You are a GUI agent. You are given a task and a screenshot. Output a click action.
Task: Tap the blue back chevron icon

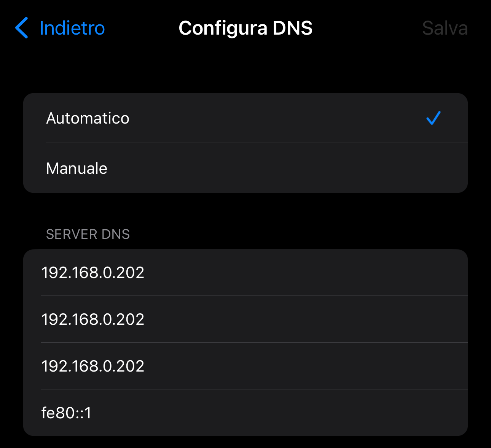[22, 28]
